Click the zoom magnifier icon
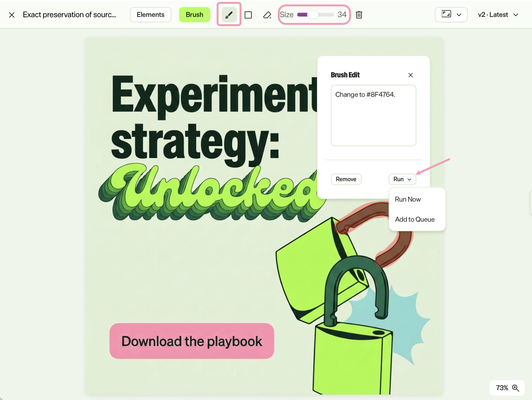 coord(515,388)
